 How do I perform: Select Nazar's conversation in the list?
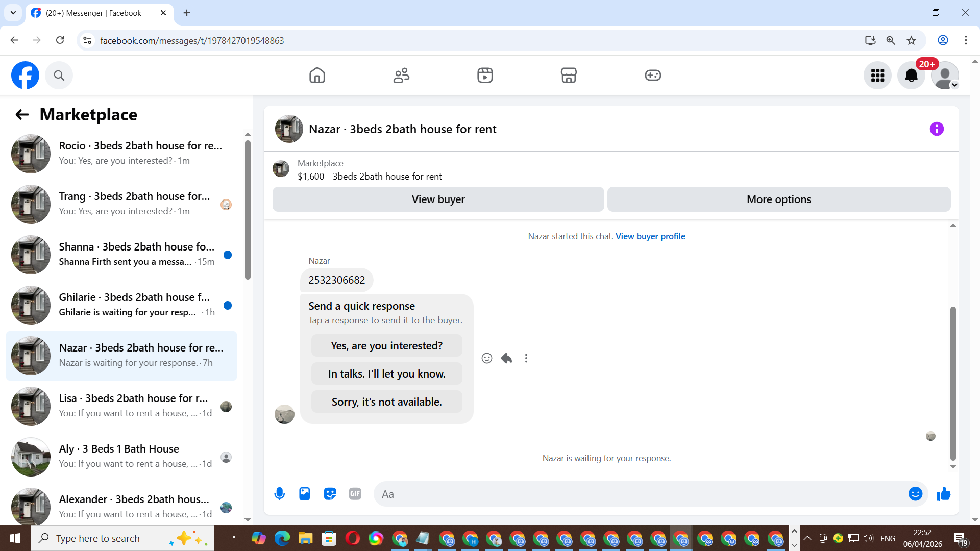[x=121, y=356]
